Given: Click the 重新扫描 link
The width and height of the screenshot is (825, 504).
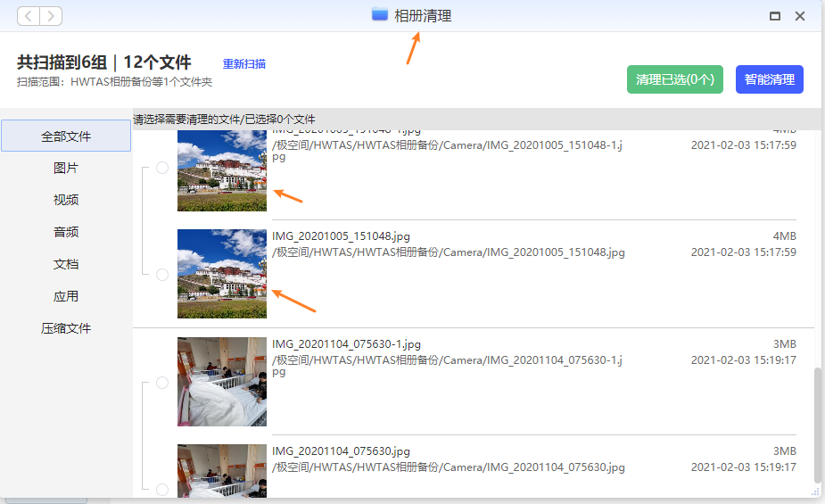Looking at the screenshot, I should point(244,63).
